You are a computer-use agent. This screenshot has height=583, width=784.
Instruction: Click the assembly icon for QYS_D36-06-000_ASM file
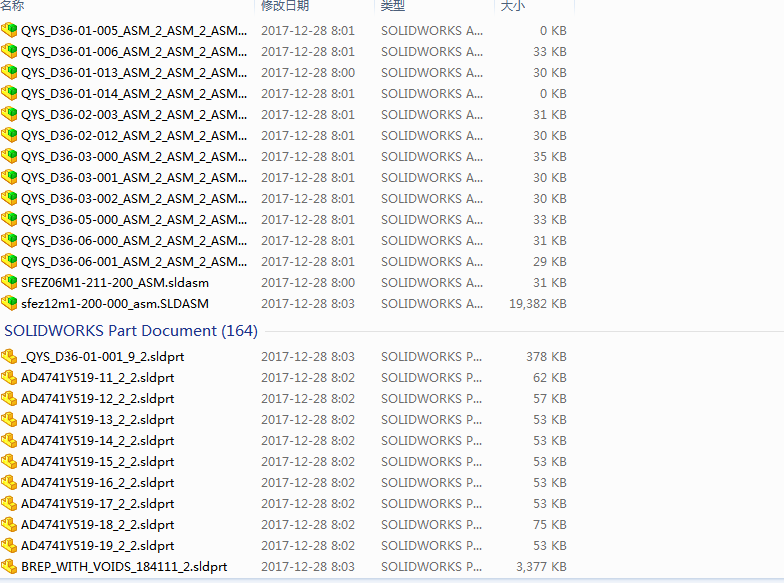click(x=9, y=240)
